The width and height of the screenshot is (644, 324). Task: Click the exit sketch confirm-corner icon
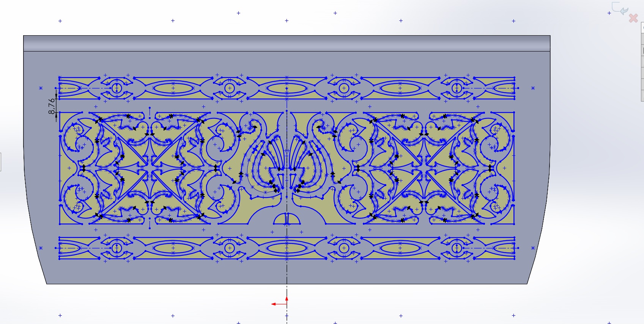pyautogui.click(x=620, y=8)
